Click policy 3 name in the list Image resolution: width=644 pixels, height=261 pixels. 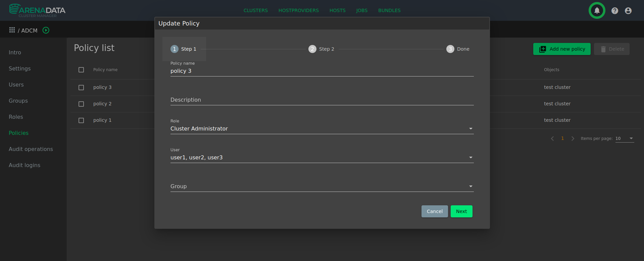click(x=102, y=87)
